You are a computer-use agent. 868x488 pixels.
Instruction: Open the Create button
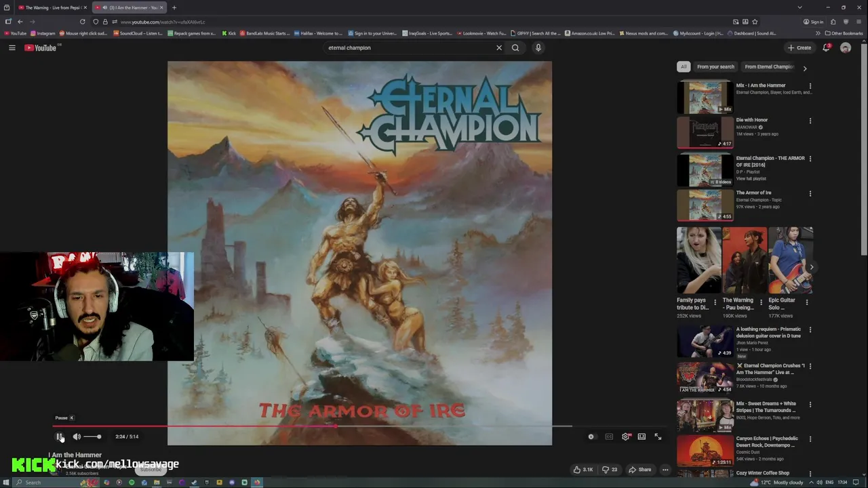[x=800, y=47]
